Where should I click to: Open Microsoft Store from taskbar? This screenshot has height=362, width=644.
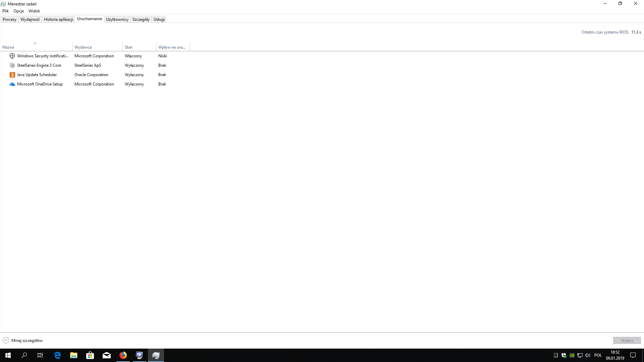coord(90,355)
